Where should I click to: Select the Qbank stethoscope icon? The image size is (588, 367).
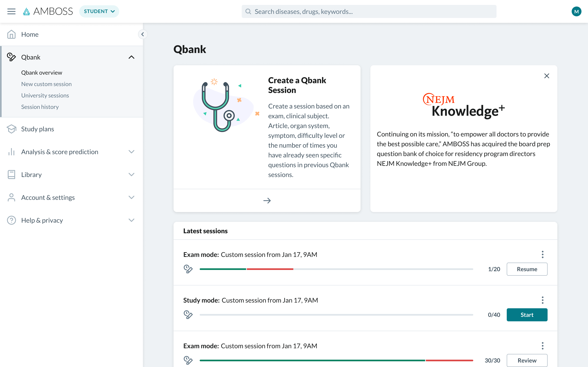pos(11,57)
